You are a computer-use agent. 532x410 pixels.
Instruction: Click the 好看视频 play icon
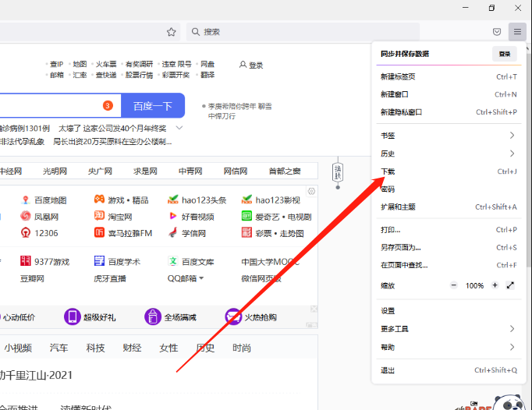173,216
